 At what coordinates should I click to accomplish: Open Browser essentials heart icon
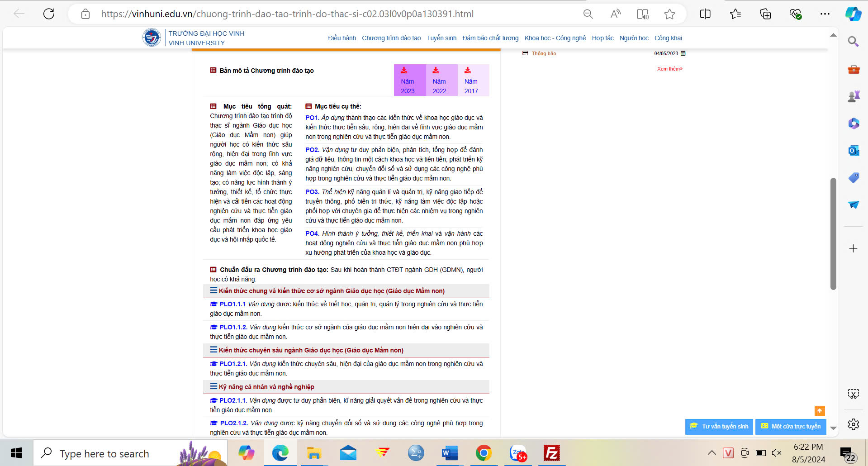[x=795, y=14]
